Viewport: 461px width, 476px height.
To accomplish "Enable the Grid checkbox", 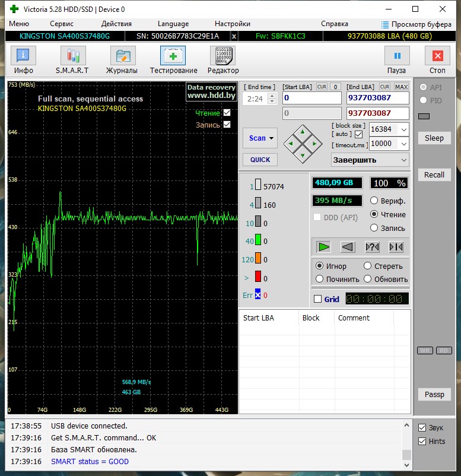I will coord(318,299).
